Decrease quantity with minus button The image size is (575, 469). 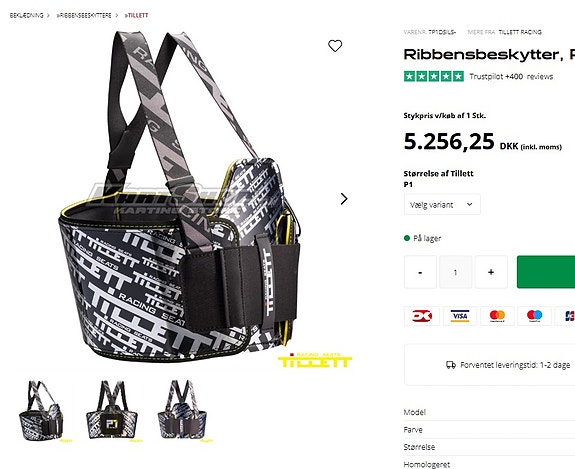click(420, 272)
